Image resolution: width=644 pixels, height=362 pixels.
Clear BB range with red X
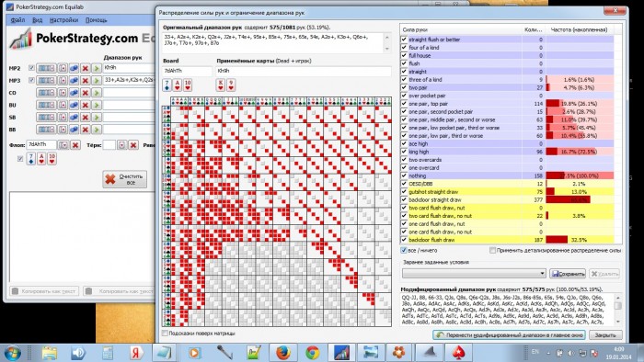click(85, 130)
